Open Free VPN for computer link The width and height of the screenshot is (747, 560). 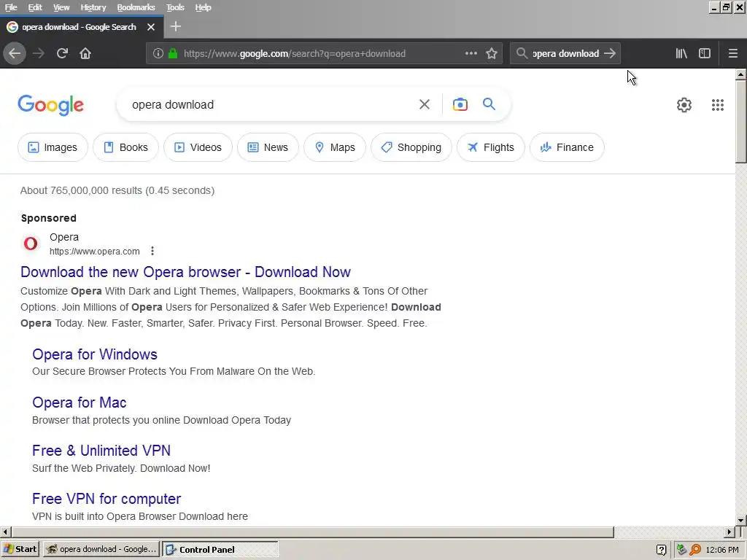pyautogui.click(x=107, y=499)
